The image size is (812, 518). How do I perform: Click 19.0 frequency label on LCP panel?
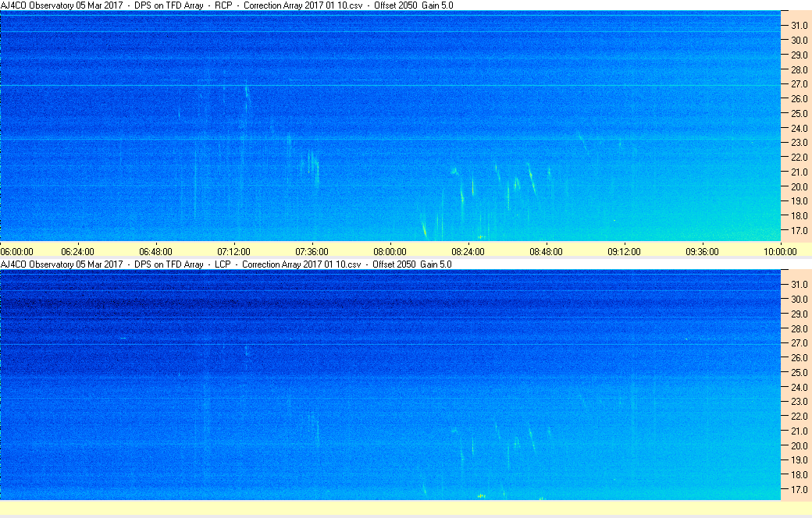pyautogui.click(x=799, y=460)
